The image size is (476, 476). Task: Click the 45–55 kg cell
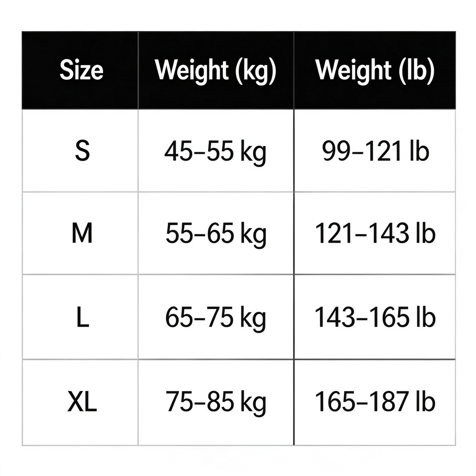216,151
